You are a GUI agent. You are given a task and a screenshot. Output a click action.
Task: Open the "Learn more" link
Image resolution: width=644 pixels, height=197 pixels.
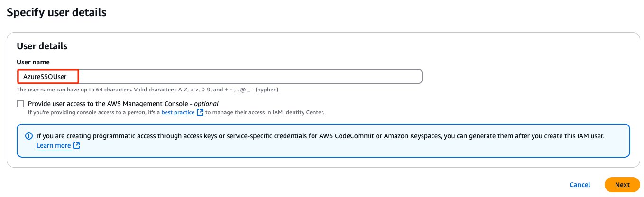tap(54, 145)
